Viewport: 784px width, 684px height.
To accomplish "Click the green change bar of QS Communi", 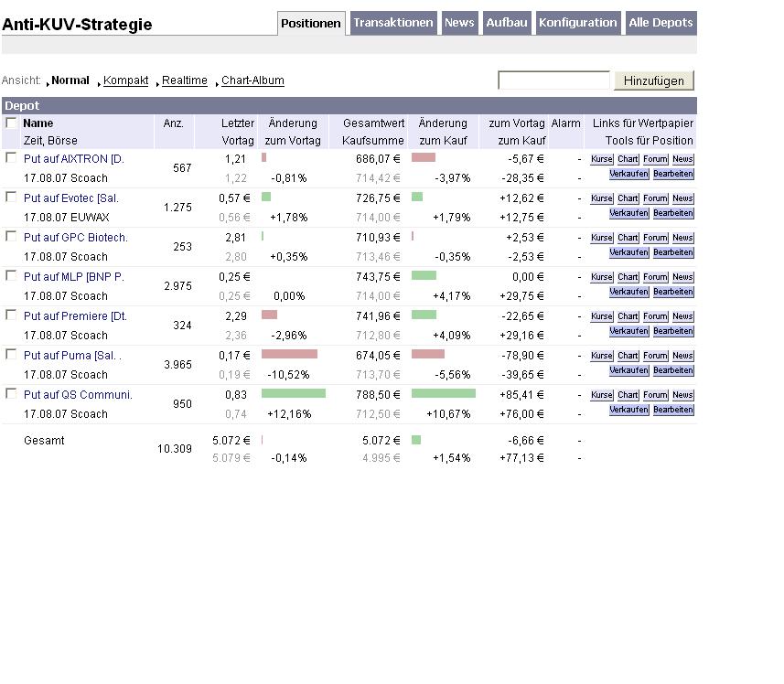I will point(294,394).
